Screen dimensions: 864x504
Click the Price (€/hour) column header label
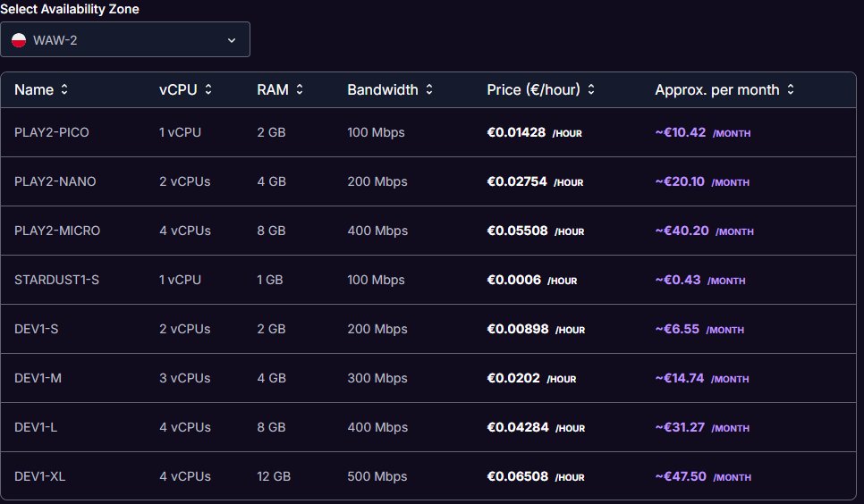[x=533, y=89]
